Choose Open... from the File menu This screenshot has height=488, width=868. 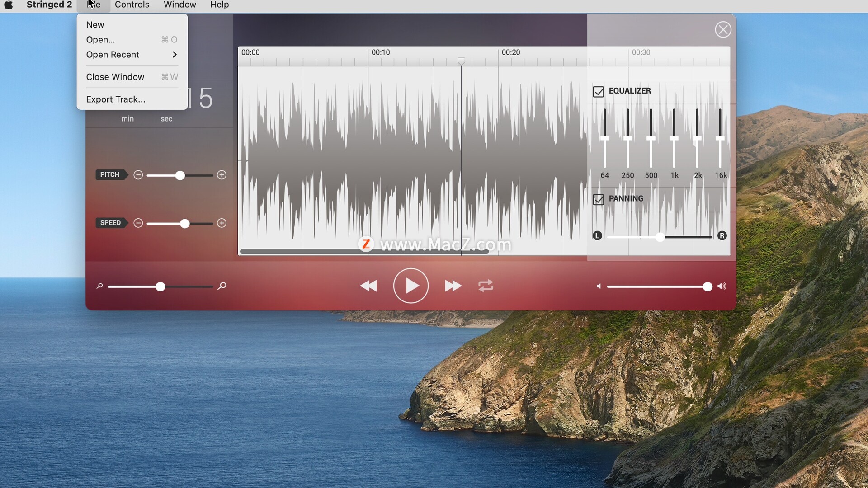132,40
